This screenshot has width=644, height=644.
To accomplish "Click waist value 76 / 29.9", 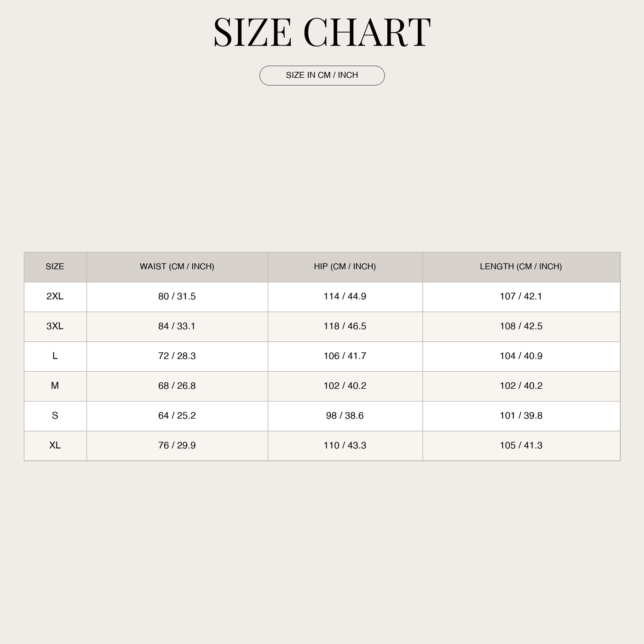I will coord(177,446).
